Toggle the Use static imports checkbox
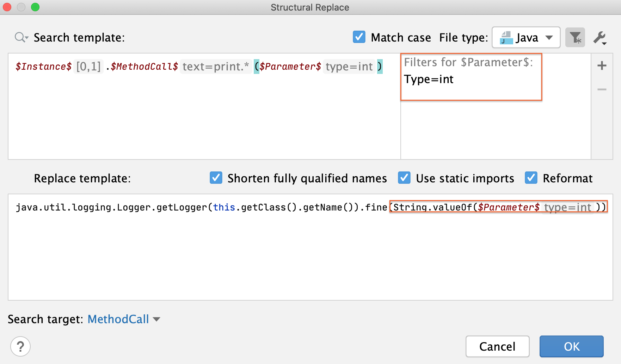621x364 pixels. (x=404, y=178)
